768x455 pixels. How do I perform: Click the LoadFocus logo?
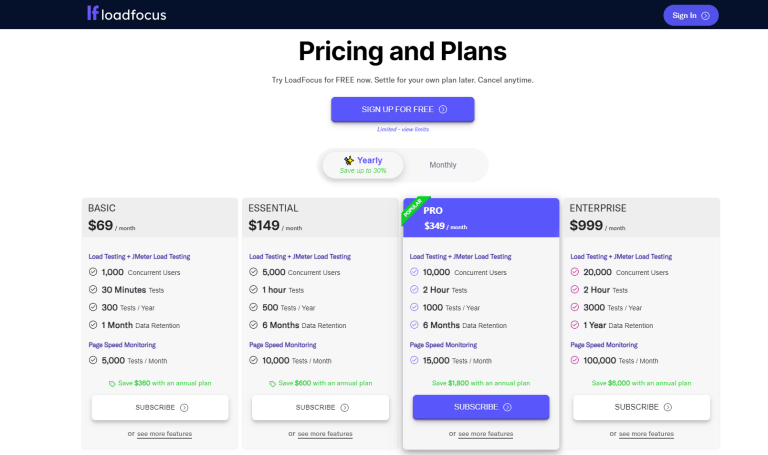(x=126, y=14)
